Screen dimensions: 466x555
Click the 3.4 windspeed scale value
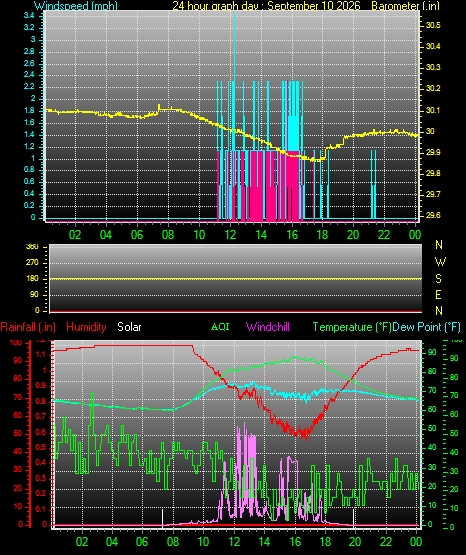point(29,15)
